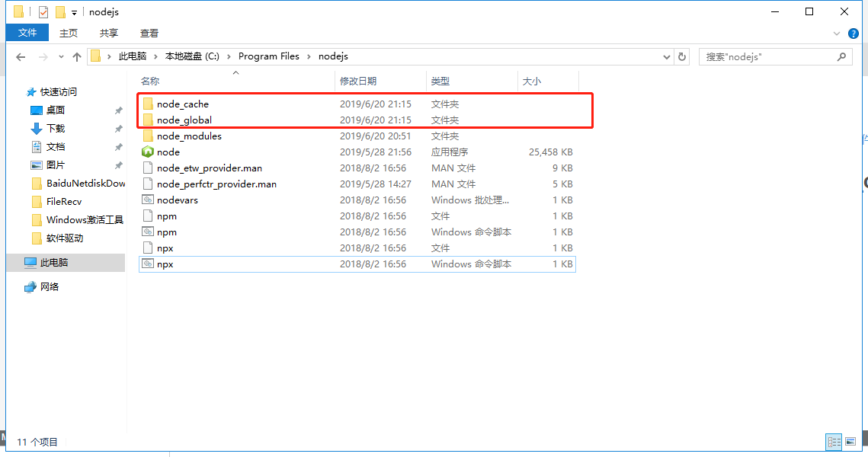Select 2019/5/28 14:27 date cell

pos(376,184)
